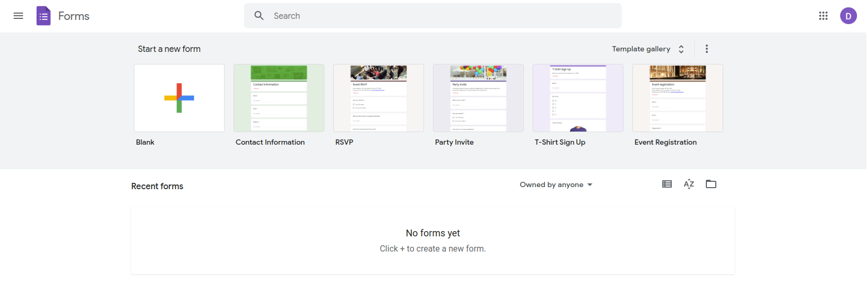Open the file picker folder icon
Screen dimensions: 868x283
point(711,184)
